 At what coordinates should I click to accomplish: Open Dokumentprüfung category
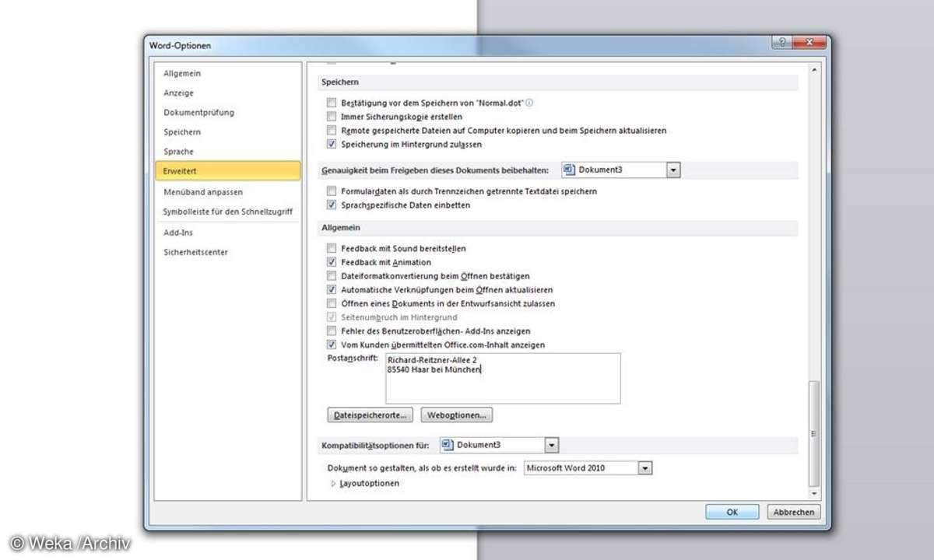tap(226, 112)
